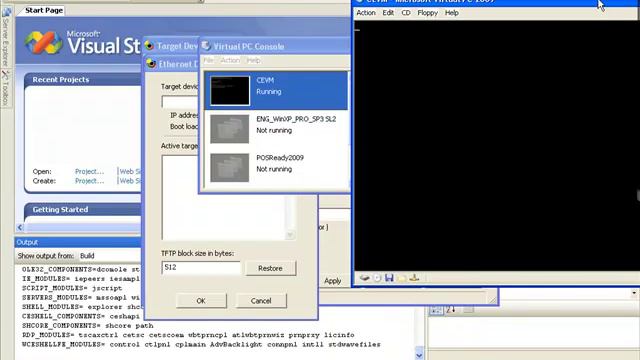This screenshot has height=360, width=640.
Task: Click 'TFTP block size in bytes:' label
Action: click(x=198, y=253)
